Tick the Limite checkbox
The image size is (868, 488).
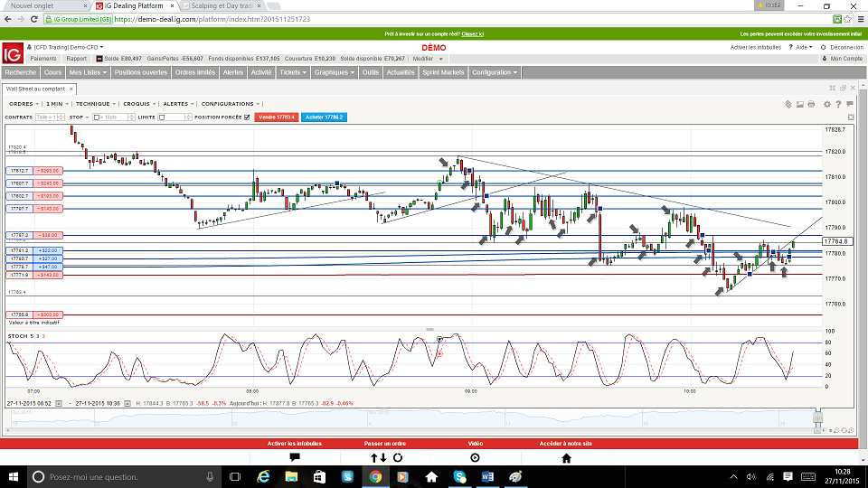162,117
